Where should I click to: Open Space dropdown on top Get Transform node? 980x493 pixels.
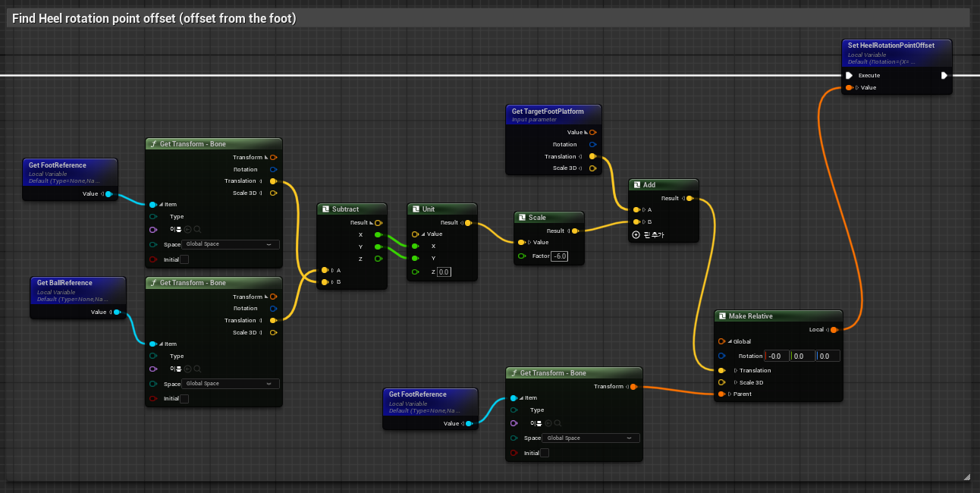231,244
